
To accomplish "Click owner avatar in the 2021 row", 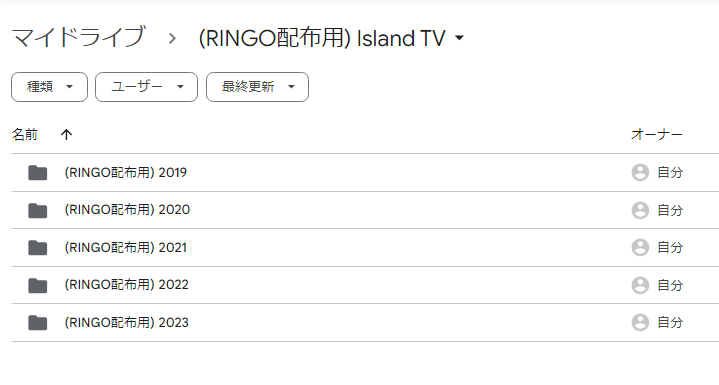I will 640,248.
